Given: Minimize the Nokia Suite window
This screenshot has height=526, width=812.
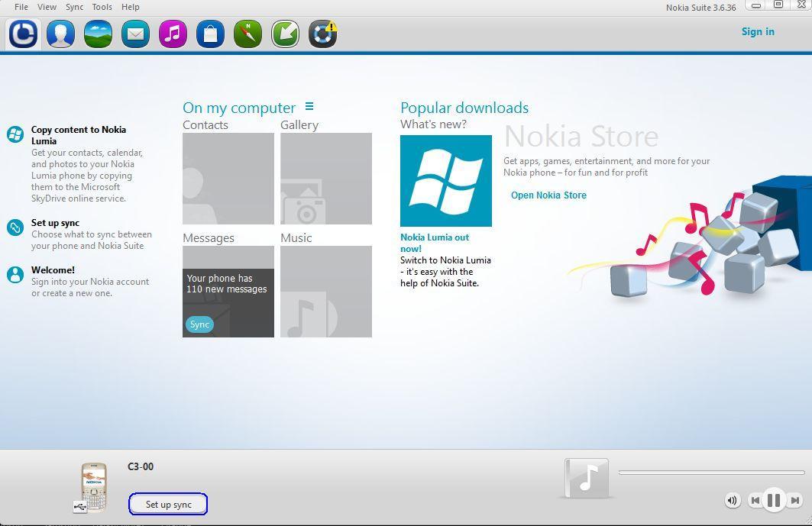Looking at the screenshot, I should 756,5.
